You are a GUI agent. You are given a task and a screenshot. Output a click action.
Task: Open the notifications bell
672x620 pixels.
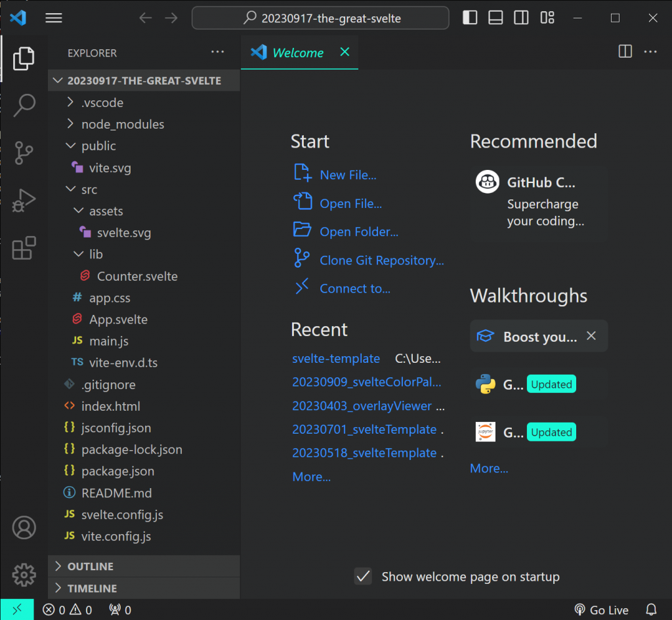tap(651, 610)
